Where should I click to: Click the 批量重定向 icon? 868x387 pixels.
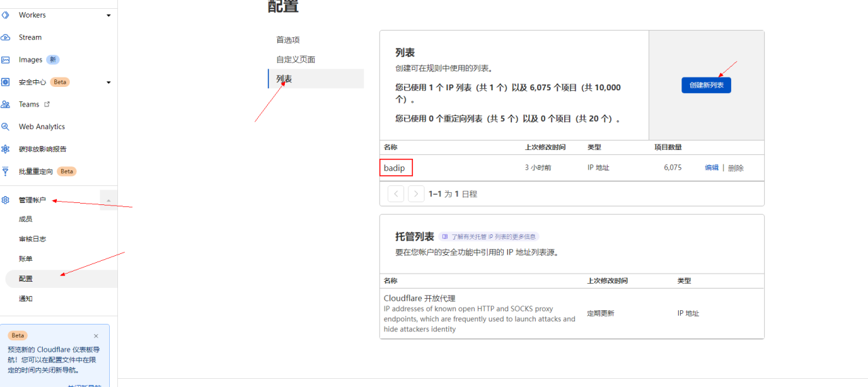(x=5, y=172)
